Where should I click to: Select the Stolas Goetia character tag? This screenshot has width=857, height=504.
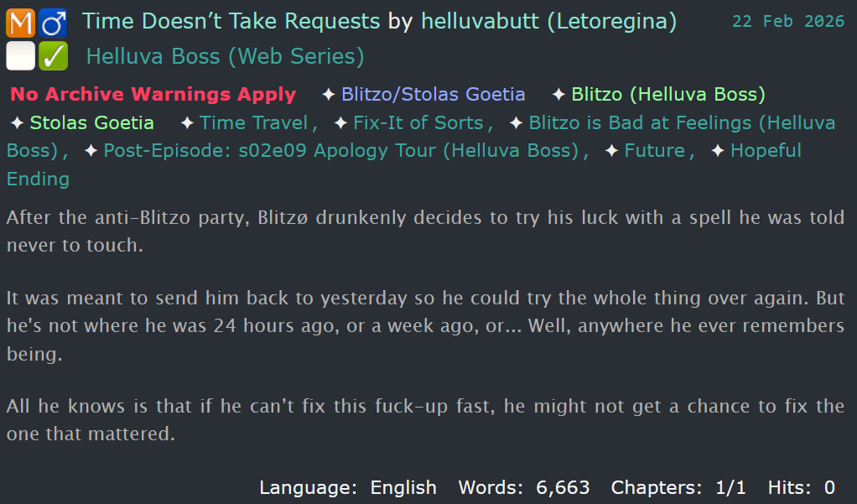pos(92,123)
